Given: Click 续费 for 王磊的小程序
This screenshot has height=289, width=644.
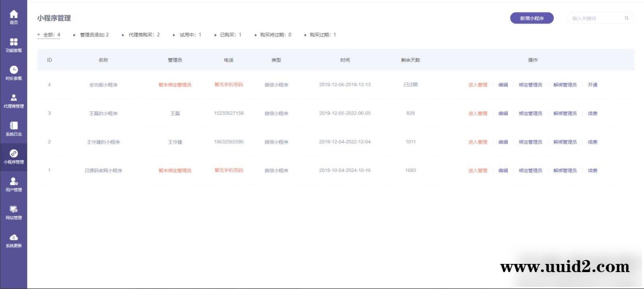Looking at the screenshot, I should tap(592, 114).
